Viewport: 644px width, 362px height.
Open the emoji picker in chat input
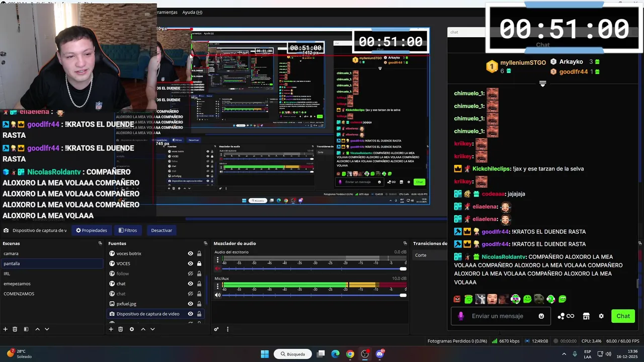(541, 316)
